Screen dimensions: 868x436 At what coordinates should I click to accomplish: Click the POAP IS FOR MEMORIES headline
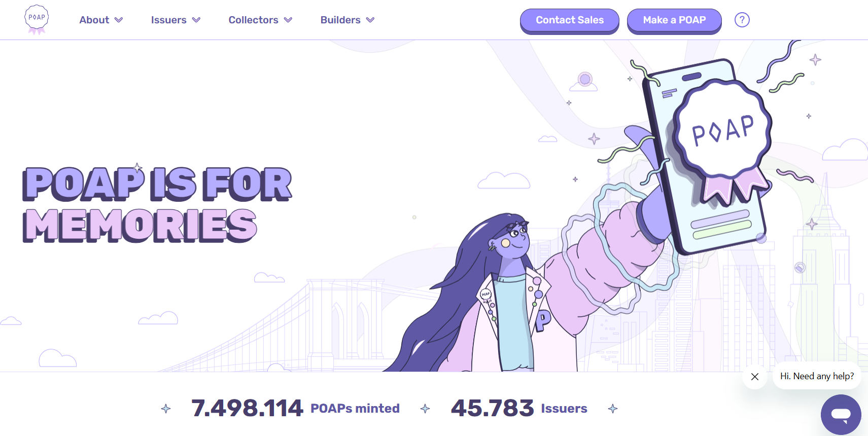click(157, 204)
